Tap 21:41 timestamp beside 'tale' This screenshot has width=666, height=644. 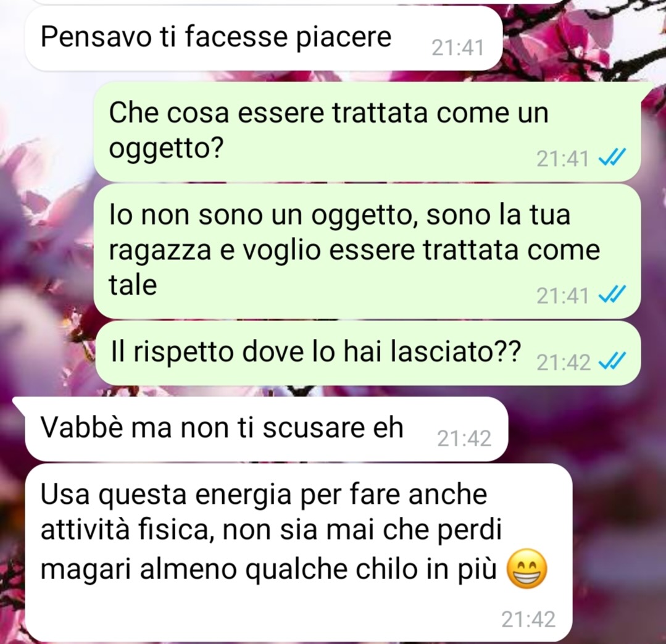562,296
